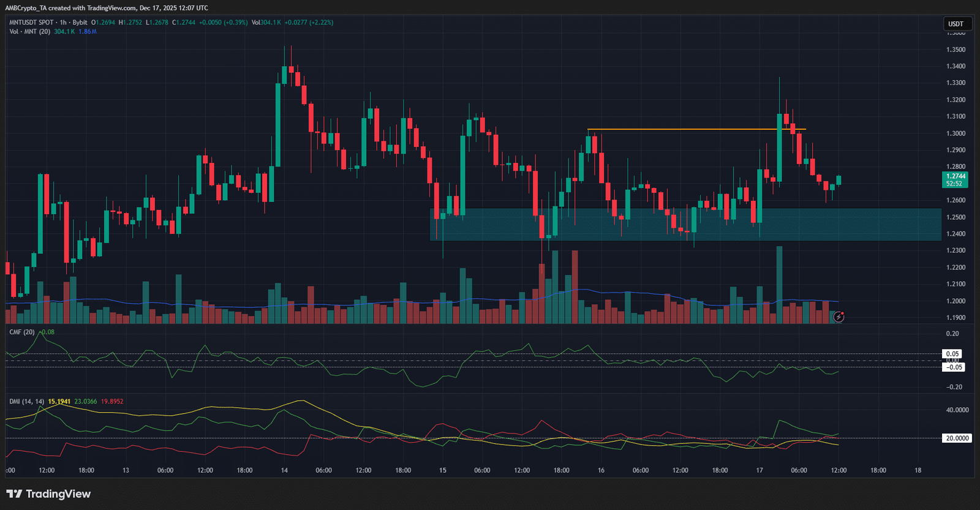The image size is (980, 510).
Task: Click the DMI -DI value 19.8952
Action: [112, 402]
